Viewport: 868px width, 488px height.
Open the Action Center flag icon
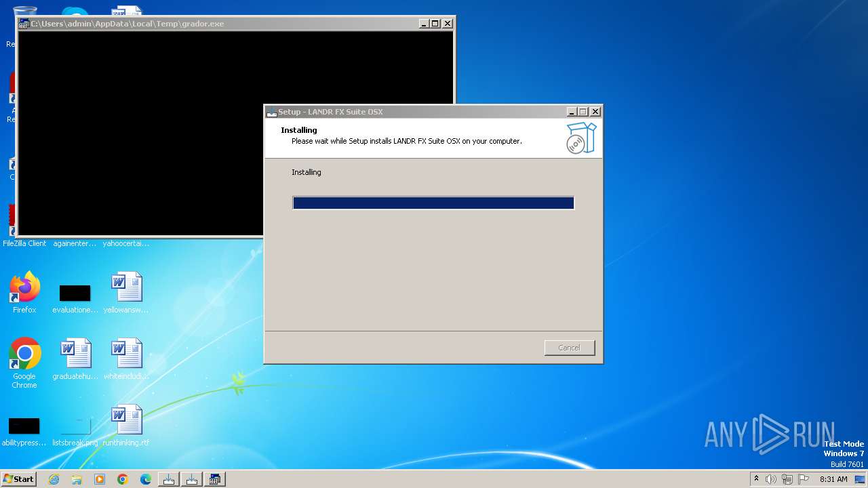[x=804, y=479]
